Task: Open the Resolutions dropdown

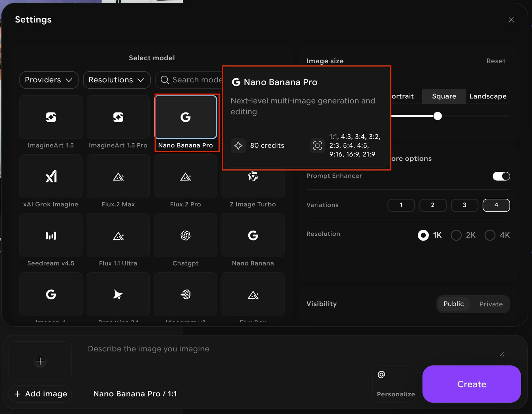Action: [117, 80]
